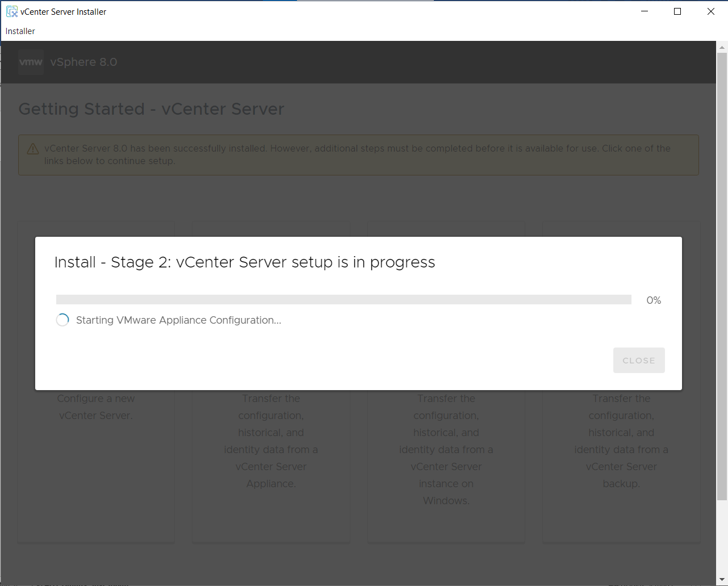Select the card mentioning vCenter Server Appliance

pos(271,454)
